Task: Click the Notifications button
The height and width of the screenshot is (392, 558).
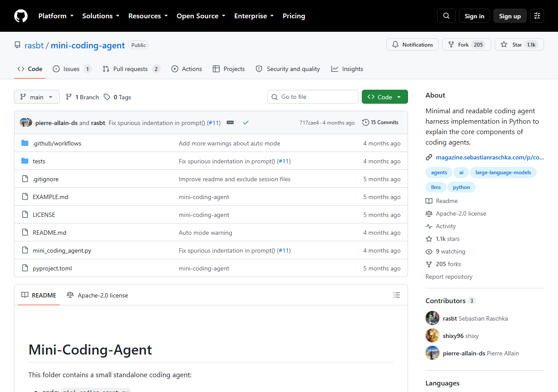Action: click(x=412, y=44)
